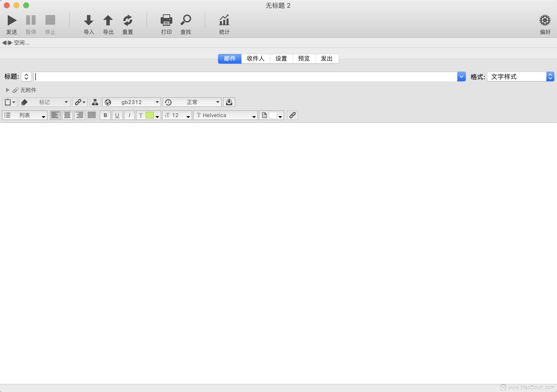Switch to the 预览 tab
The height and width of the screenshot is (392, 557).
[x=304, y=59]
